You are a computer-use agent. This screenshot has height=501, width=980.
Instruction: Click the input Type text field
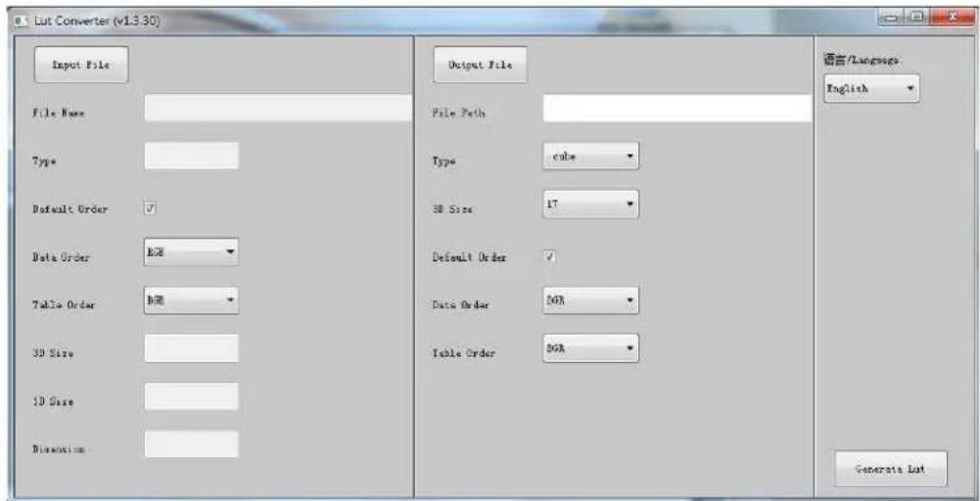(x=191, y=156)
